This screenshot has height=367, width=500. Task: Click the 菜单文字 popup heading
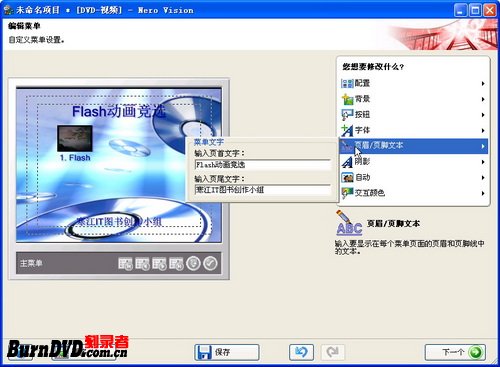coord(209,142)
